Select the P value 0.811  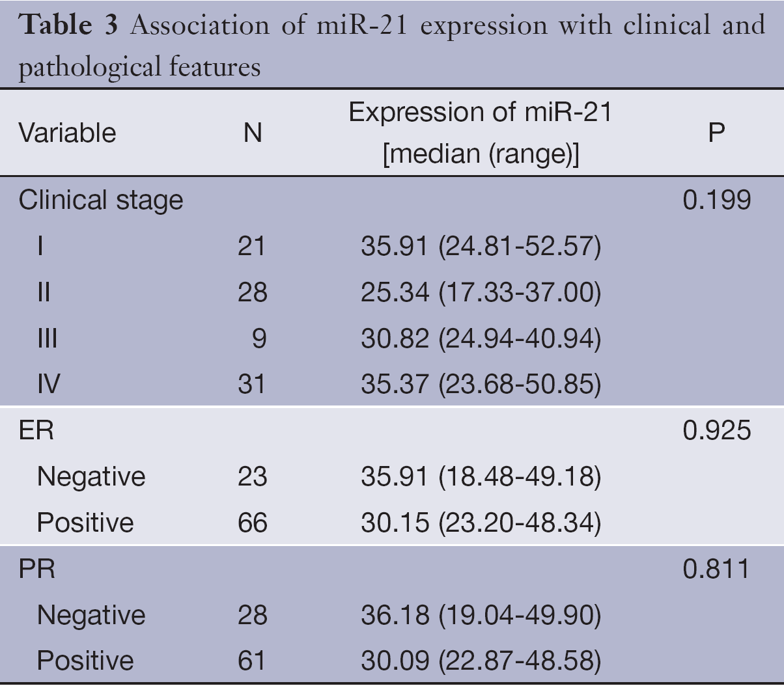(716, 569)
